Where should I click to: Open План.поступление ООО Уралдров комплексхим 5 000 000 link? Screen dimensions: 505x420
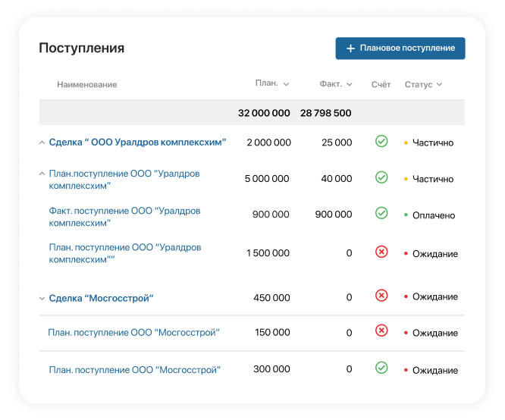coord(124,180)
